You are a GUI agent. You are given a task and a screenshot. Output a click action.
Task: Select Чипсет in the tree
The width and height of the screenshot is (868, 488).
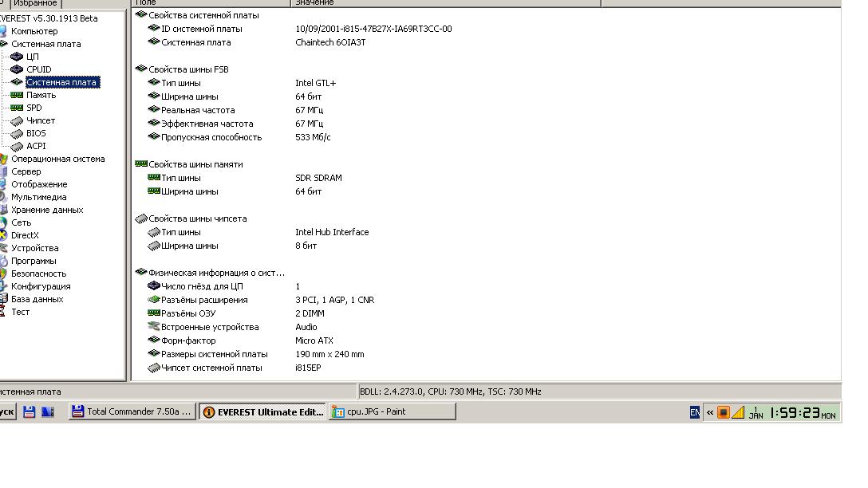[x=41, y=120]
